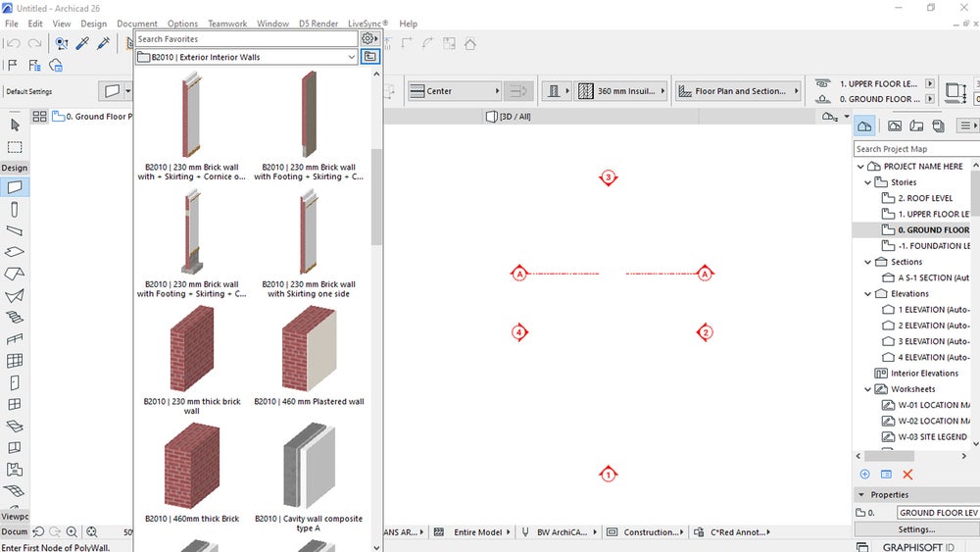Image resolution: width=980 pixels, height=552 pixels.
Task: Open the Entire Model filter dropdown
Action: [472, 532]
